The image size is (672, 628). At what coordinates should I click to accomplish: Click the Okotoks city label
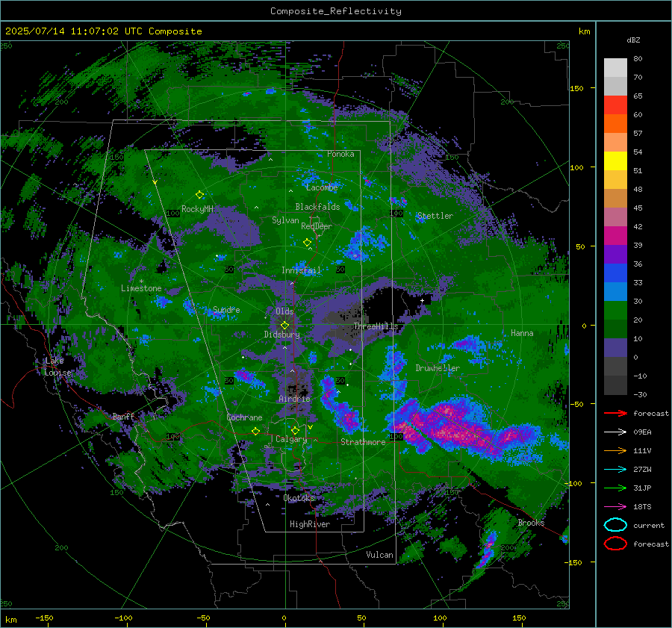pyautogui.click(x=299, y=497)
